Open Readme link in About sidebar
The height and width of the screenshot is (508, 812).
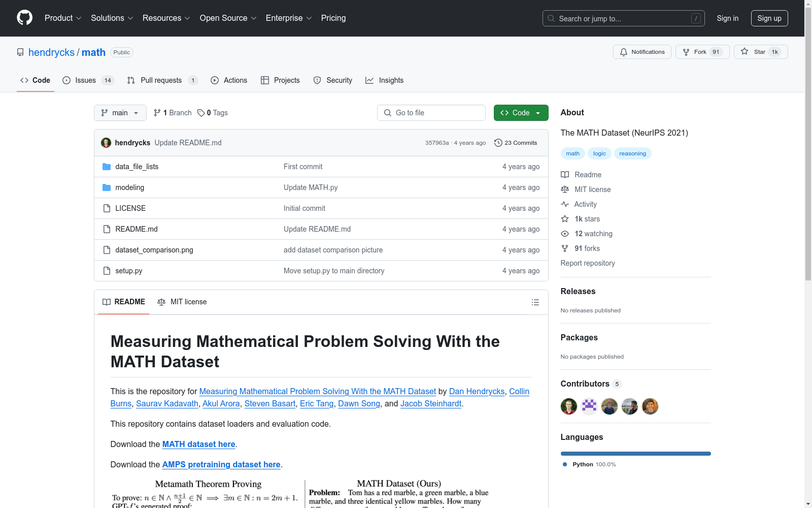(x=581, y=175)
